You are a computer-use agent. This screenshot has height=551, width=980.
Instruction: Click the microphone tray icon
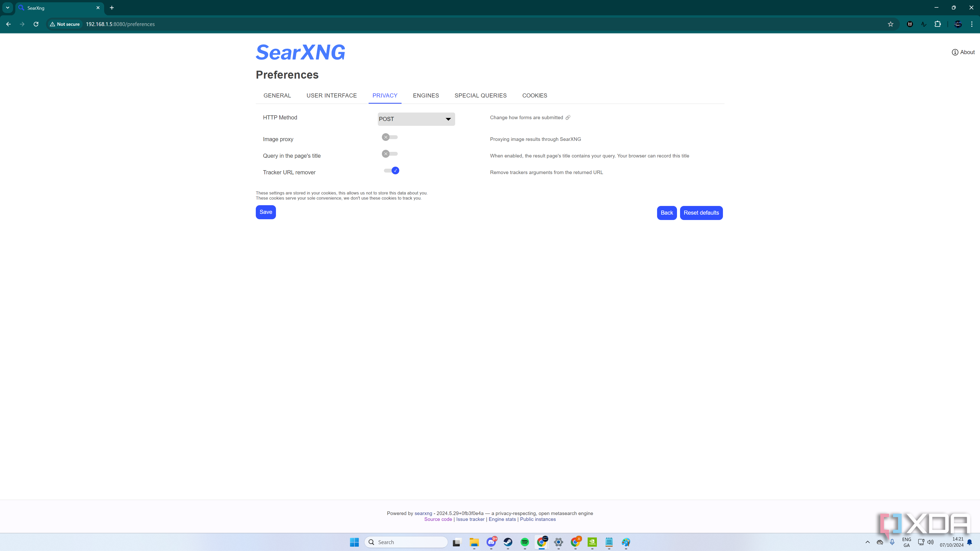click(x=892, y=542)
